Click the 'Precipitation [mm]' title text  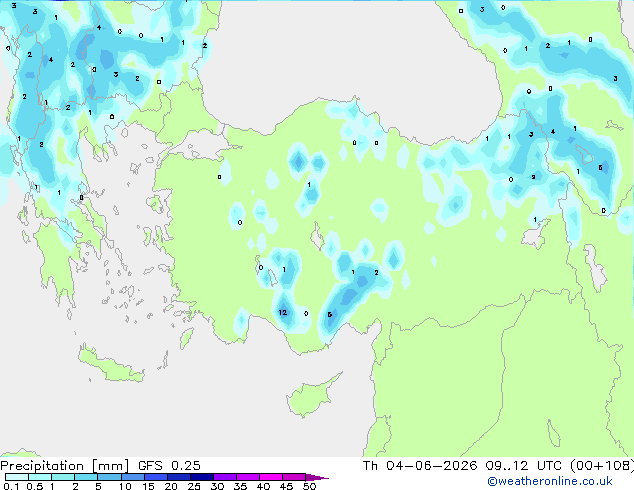pyautogui.click(x=64, y=466)
